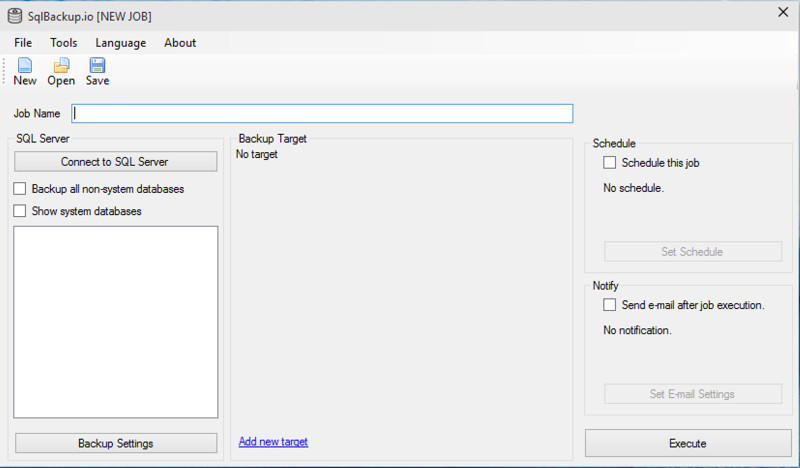Enable Backup all non-system databases checkbox
The image size is (800, 468).
click(x=19, y=189)
